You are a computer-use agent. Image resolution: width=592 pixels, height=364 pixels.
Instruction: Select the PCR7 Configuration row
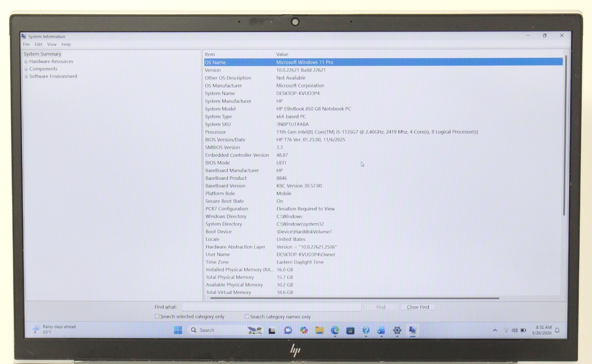point(383,209)
